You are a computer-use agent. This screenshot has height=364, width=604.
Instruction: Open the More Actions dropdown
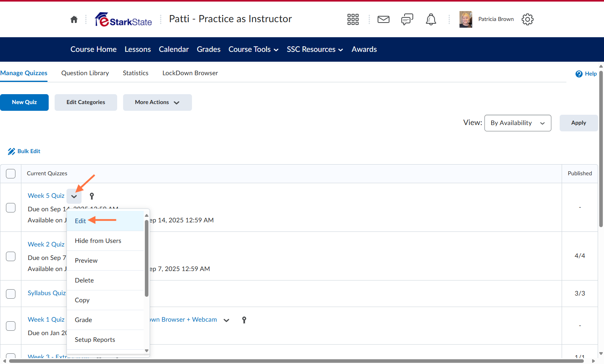(158, 102)
